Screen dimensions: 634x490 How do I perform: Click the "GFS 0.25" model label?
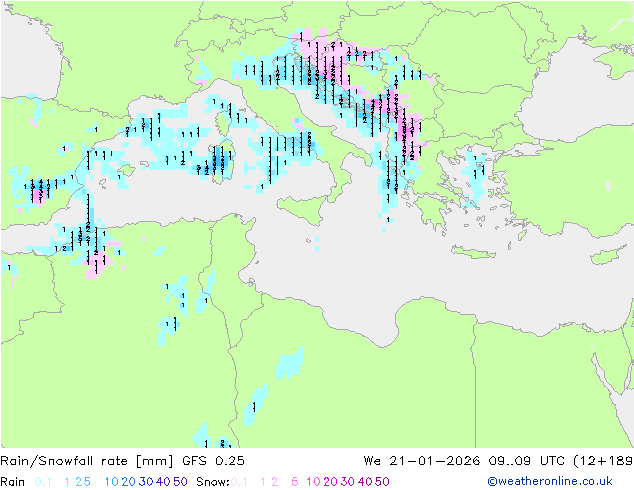pyautogui.click(x=213, y=461)
